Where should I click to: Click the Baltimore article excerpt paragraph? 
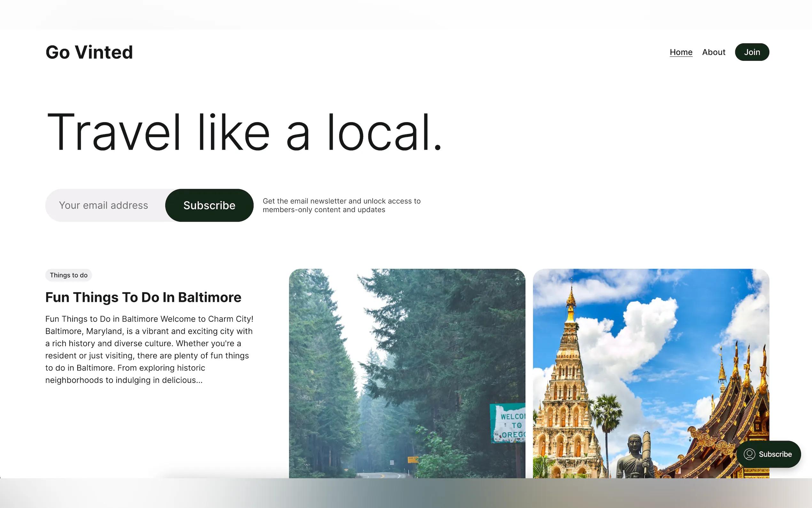click(149, 349)
